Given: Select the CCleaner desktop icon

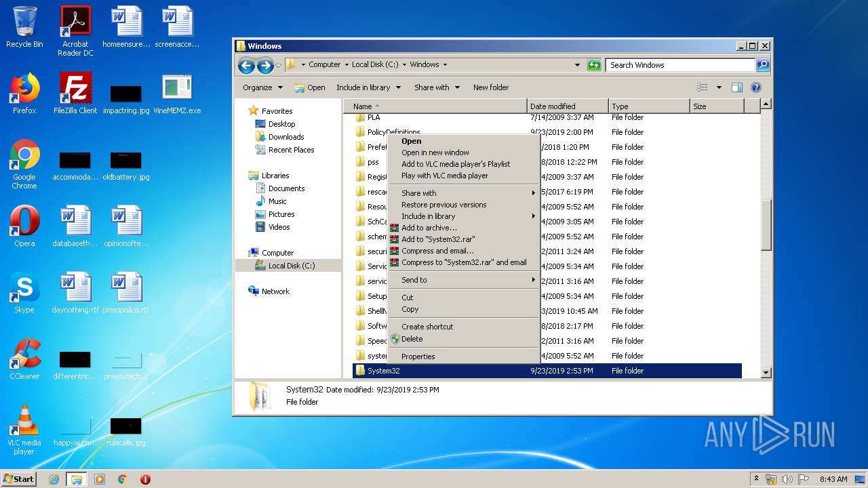Looking at the screenshot, I should 24,359.
